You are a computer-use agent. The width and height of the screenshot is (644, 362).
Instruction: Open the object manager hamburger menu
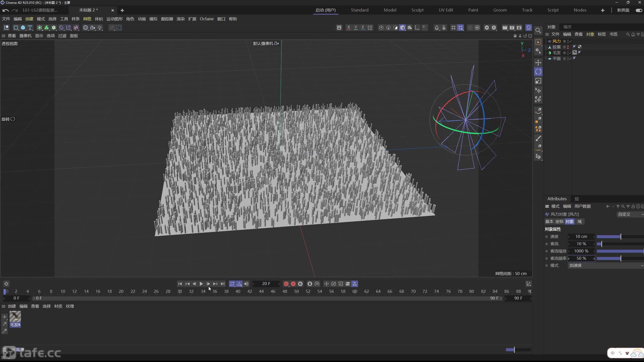pos(547,34)
